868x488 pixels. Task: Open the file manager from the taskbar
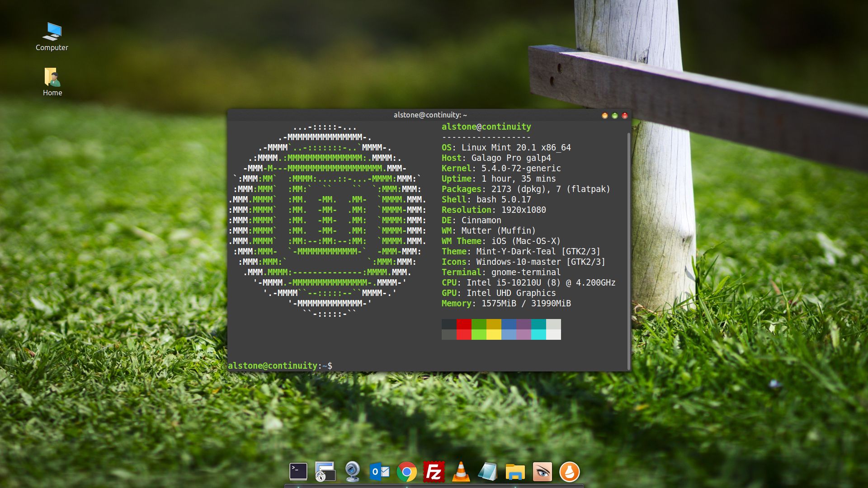tap(515, 471)
